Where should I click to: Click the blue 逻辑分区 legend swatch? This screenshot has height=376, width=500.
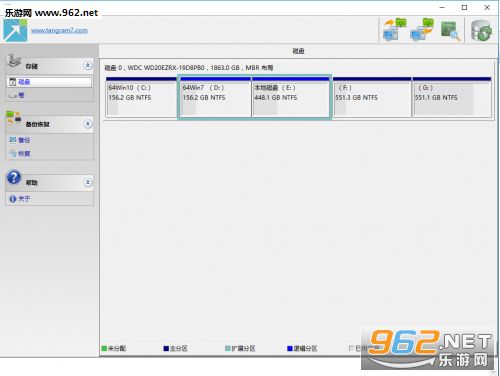click(290, 349)
